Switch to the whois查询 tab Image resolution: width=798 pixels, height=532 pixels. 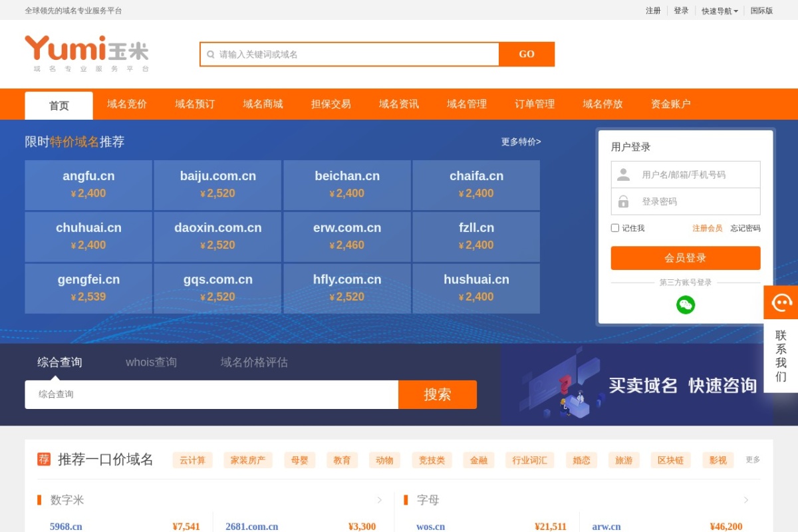point(152,362)
